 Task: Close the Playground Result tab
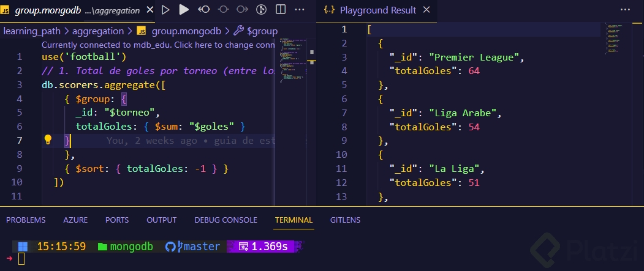(x=426, y=10)
